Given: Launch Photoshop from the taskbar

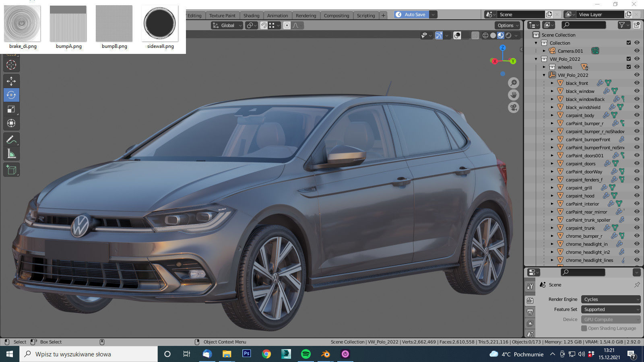Looking at the screenshot, I should pyautogui.click(x=247, y=354).
